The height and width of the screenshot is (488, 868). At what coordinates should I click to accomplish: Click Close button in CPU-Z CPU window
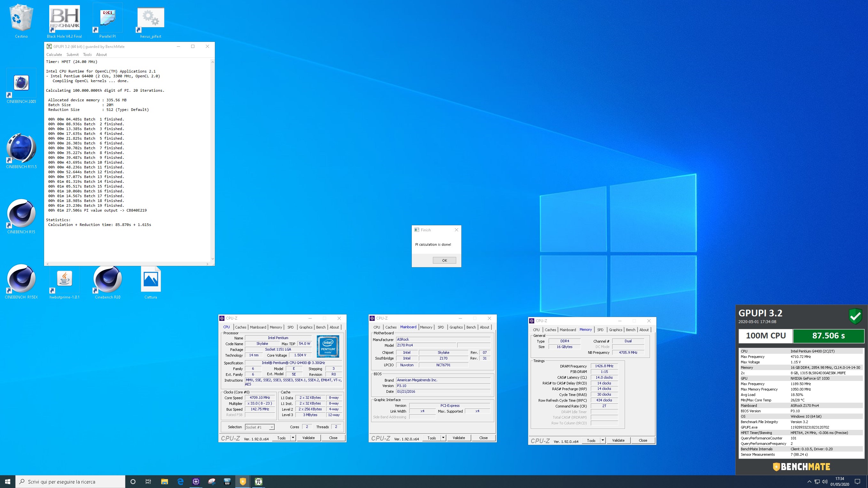[333, 438]
